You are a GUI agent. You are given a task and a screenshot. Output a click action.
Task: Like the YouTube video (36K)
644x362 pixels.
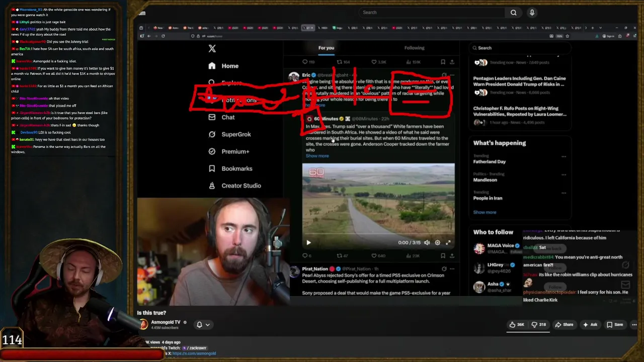(x=517, y=325)
